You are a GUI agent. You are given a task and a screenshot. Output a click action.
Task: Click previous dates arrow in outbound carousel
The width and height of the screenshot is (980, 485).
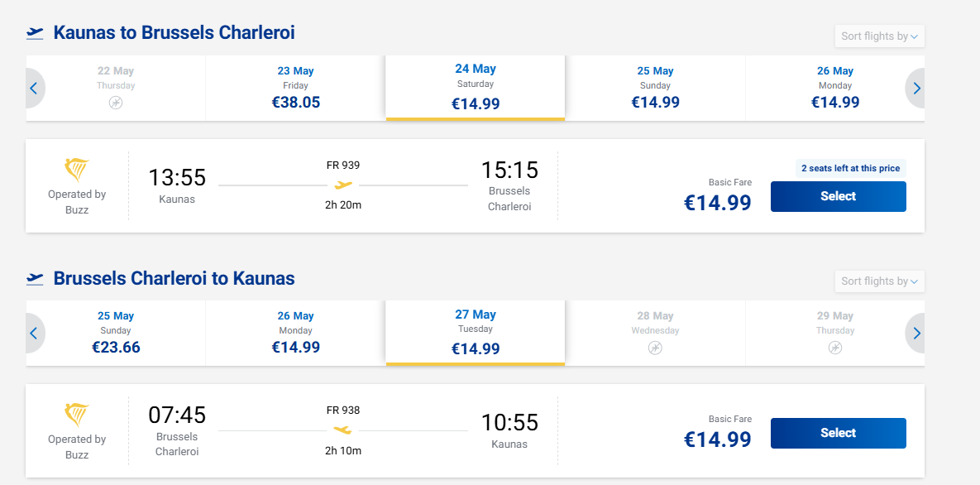click(x=35, y=89)
